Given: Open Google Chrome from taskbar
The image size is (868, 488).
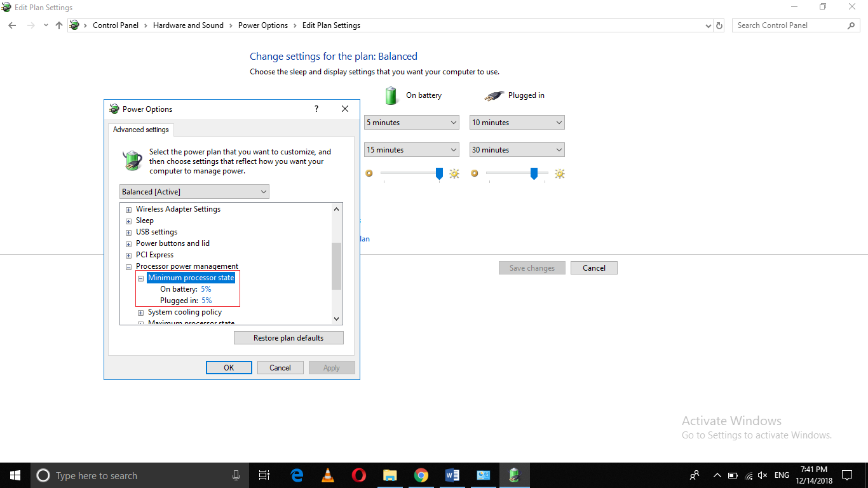Looking at the screenshot, I should (x=421, y=475).
